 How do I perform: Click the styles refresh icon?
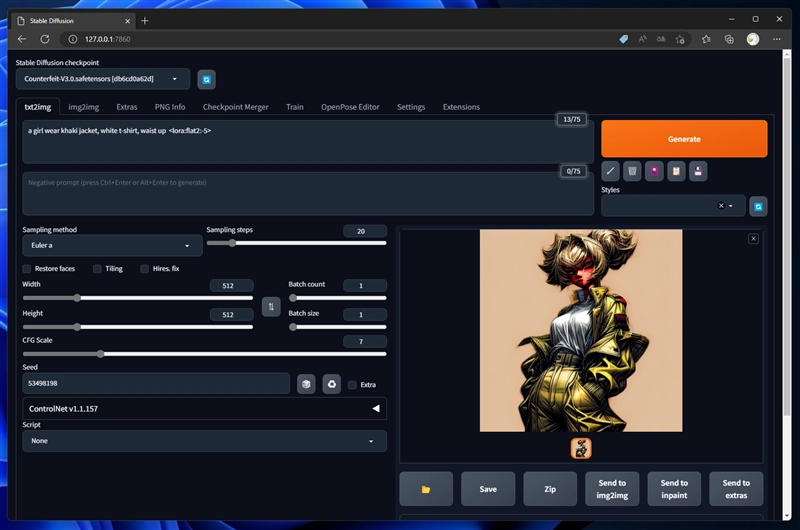point(758,206)
